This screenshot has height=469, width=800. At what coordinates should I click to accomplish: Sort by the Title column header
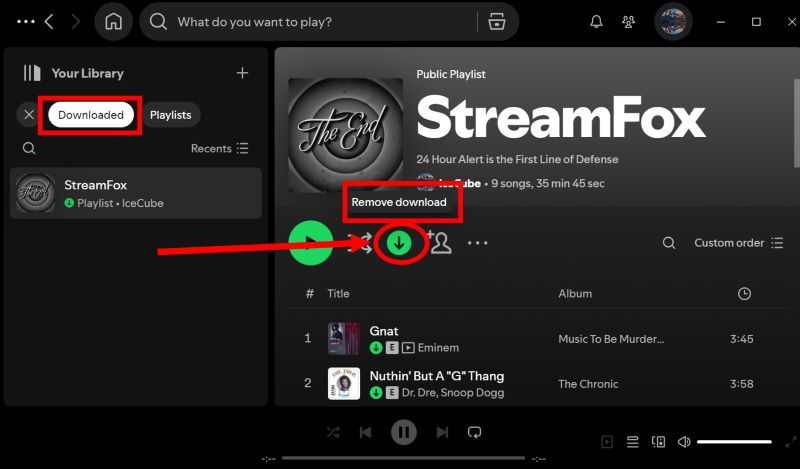tap(338, 293)
